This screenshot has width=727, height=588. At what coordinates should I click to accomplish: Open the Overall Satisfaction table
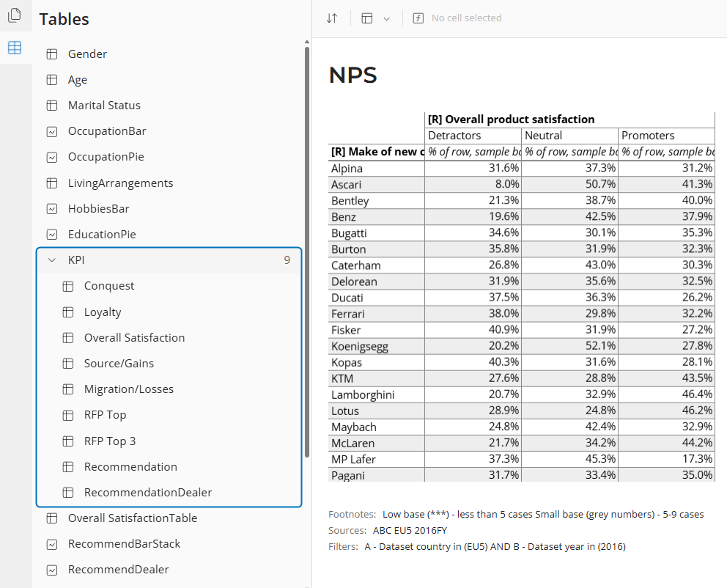pos(134,338)
